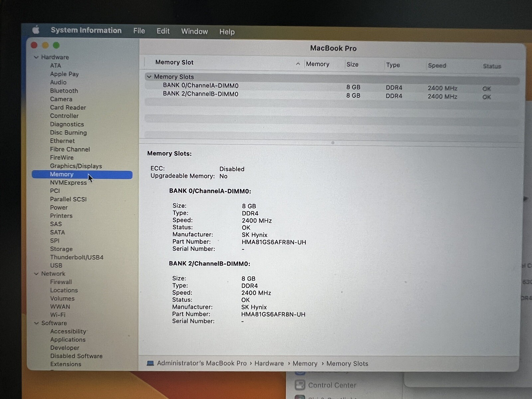Image resolution: width=532 pixels, height=399 pixels.
Task: Click Hardware in the bottom path bar
Action: [x=269, y=363]
